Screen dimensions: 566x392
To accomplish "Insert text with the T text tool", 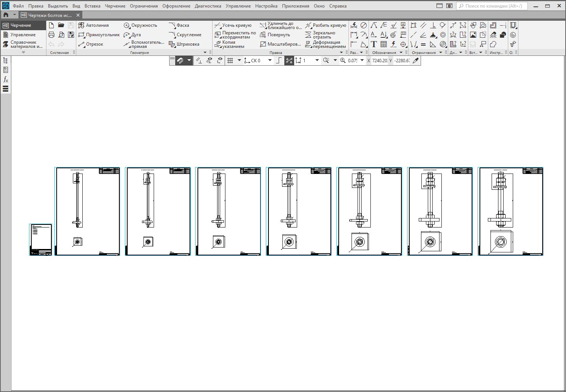I will (x=374, y=44).
